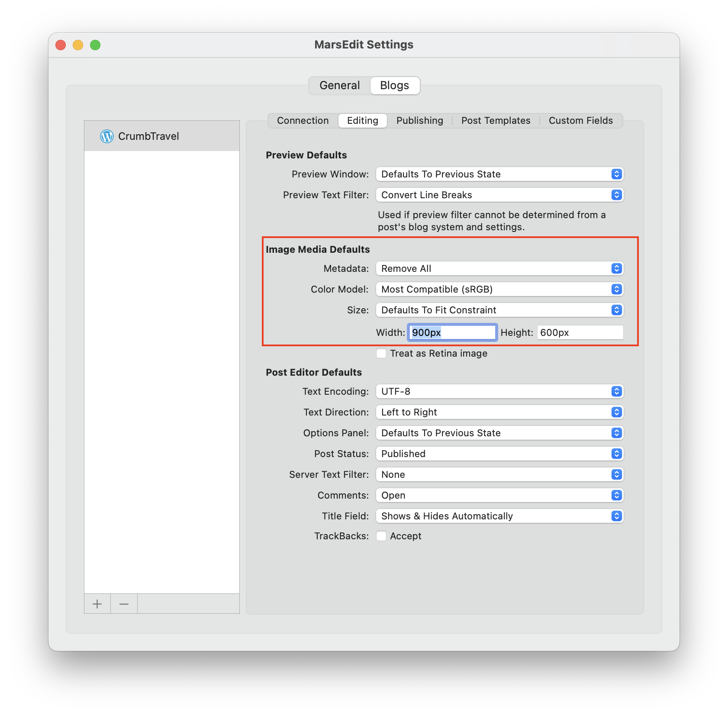
Task: Click the yellow minimize window button
Action: (78, 45)
